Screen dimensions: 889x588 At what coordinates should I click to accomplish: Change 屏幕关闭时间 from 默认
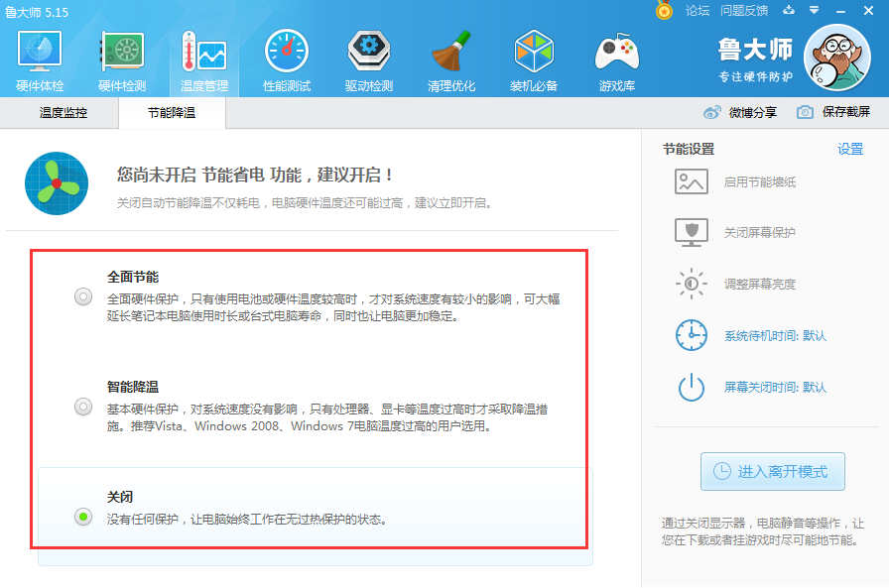(x=777, y=388)
